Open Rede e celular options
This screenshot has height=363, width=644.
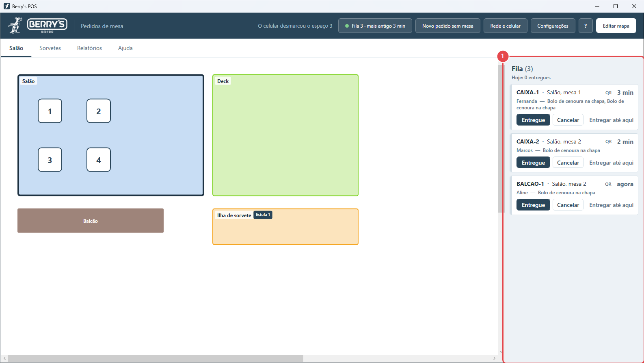pyautogui.click(x=505, y=26)
